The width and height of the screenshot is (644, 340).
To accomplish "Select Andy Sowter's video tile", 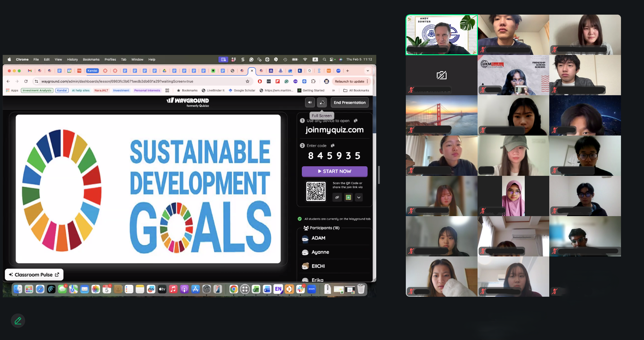I will click(442, 35).
